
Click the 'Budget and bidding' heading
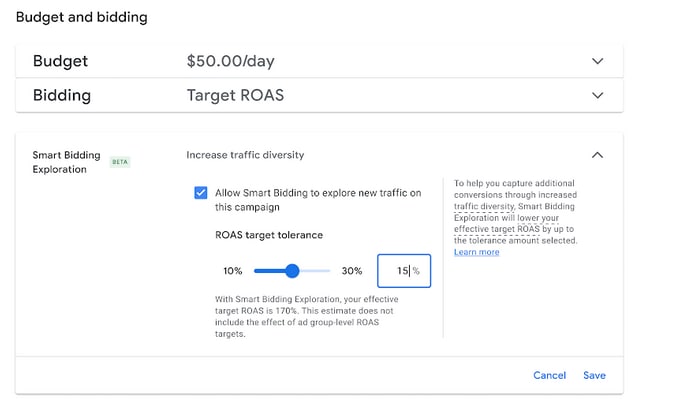click(x=82, y=17)
